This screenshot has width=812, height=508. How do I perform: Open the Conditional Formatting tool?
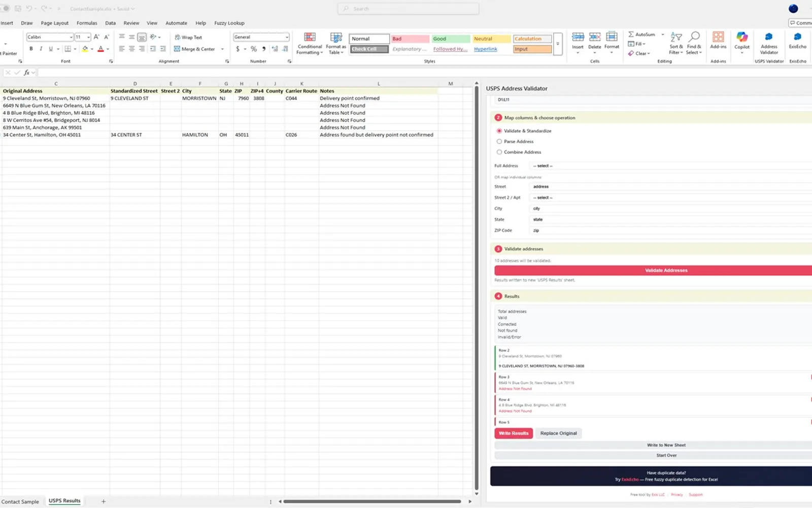[310, 44]
